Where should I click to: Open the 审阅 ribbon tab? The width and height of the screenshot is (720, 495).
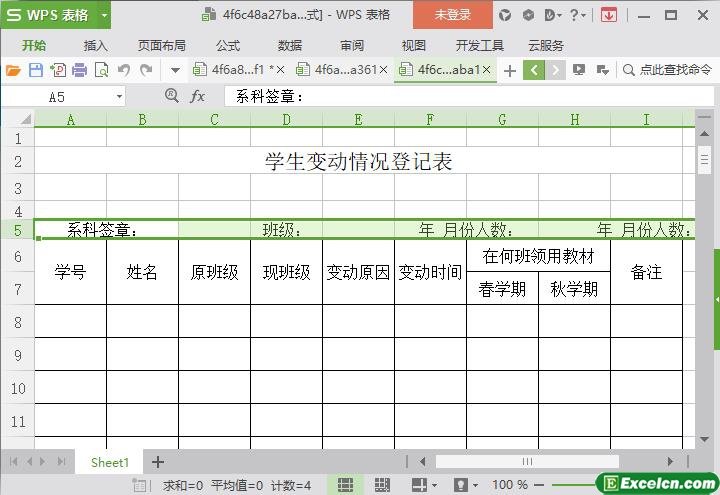[x=352, y=45]
